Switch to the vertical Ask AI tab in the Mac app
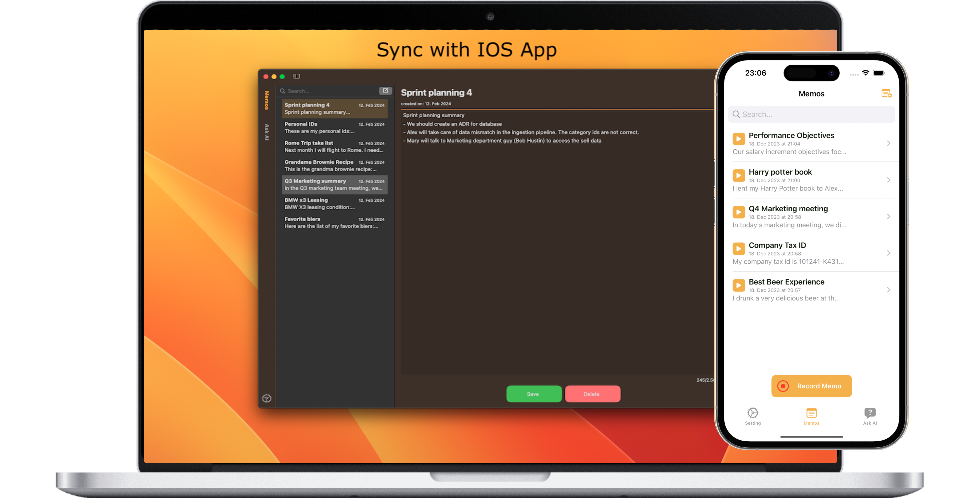 [267, 132]
